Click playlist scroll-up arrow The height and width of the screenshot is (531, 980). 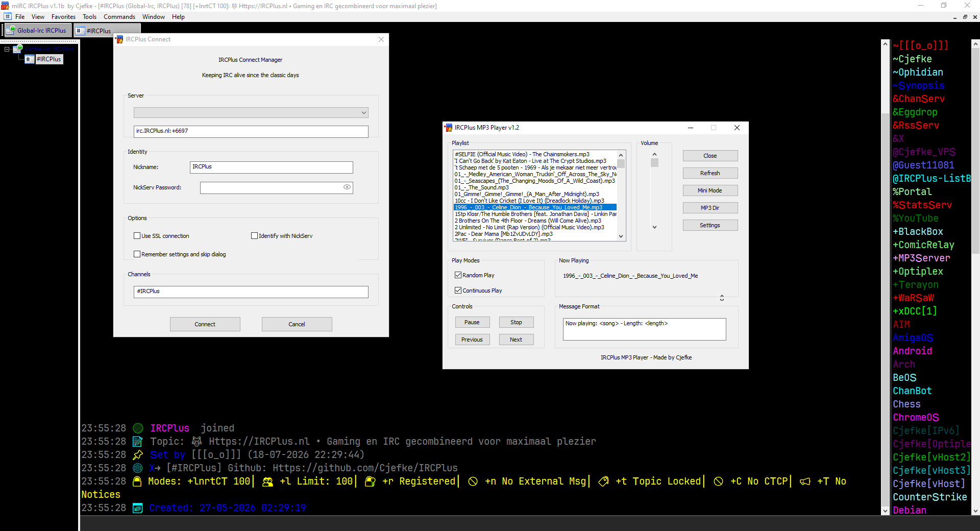click(621, 155)
